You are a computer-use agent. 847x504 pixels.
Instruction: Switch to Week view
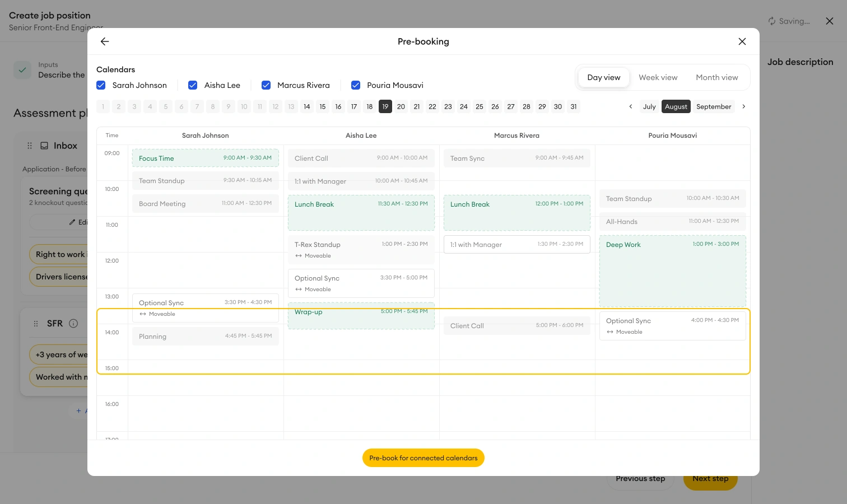(658, 78)
